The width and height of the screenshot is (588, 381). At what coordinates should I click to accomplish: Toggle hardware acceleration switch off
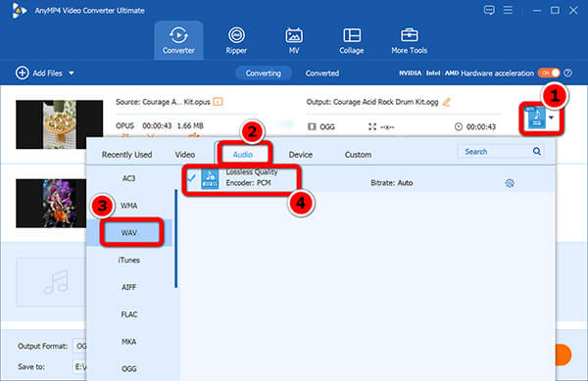pos(549,72)
